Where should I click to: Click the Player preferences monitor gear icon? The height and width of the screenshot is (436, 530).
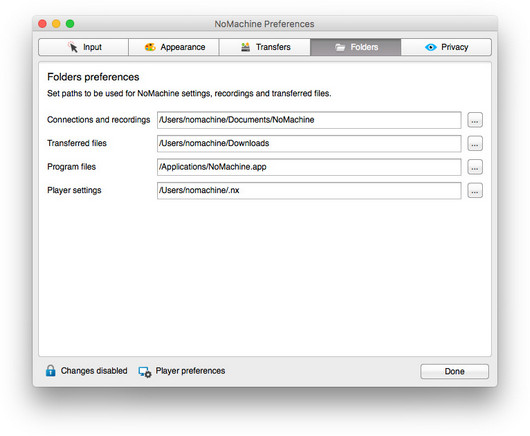pyautogui.click(x=145, y=372)
